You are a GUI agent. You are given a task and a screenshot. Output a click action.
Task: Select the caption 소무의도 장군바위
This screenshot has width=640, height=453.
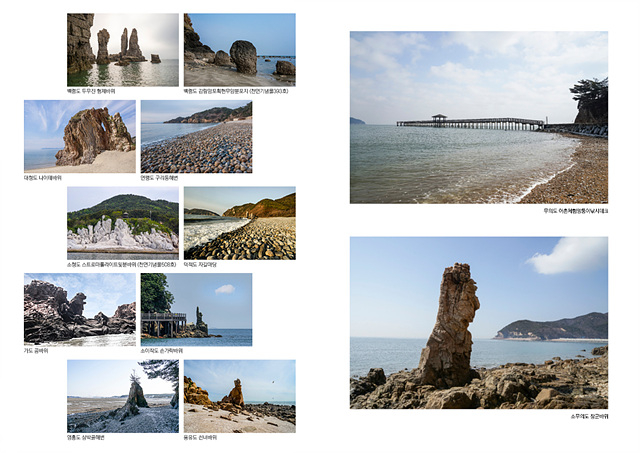pyautogui.click(x=589, y=415)
